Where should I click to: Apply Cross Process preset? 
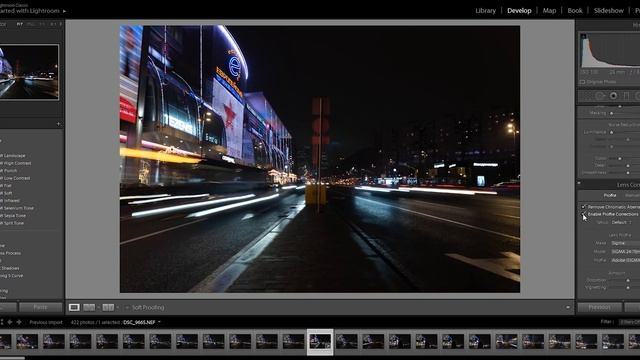tap(11, 253)
